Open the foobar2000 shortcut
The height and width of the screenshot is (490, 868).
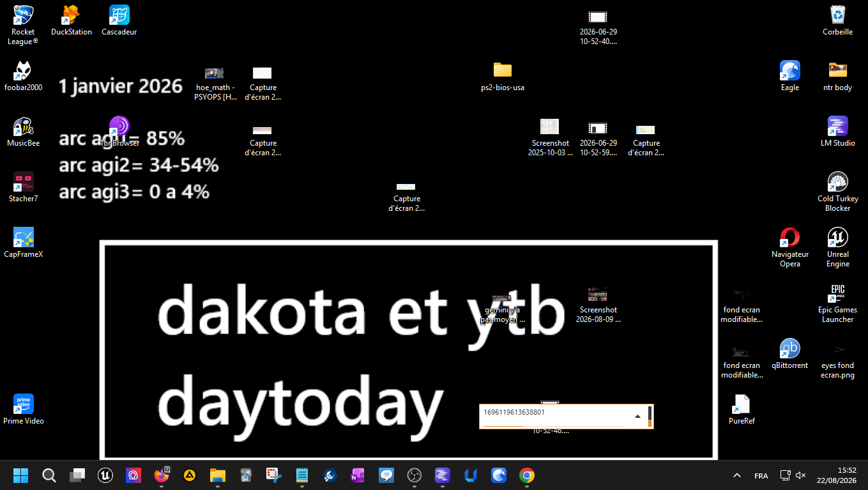pos(23,77)
